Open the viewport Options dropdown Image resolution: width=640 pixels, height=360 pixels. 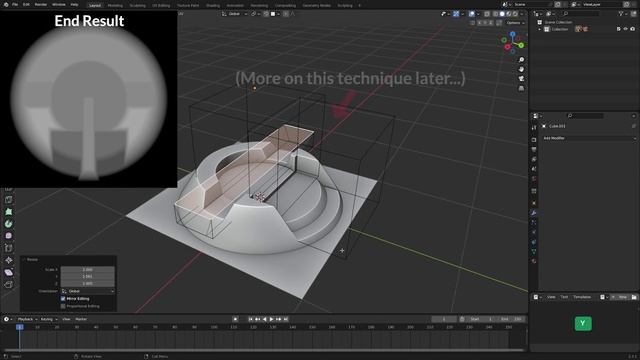(x=515, y=23)
